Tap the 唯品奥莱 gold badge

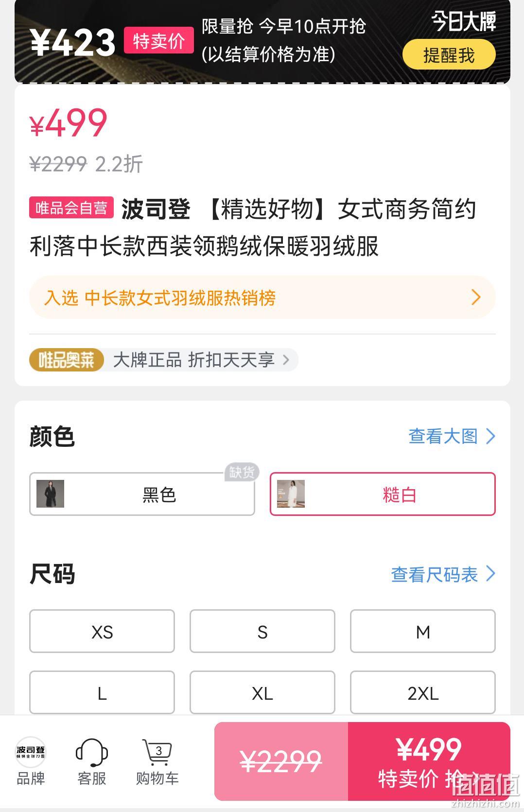coord(67,360)
